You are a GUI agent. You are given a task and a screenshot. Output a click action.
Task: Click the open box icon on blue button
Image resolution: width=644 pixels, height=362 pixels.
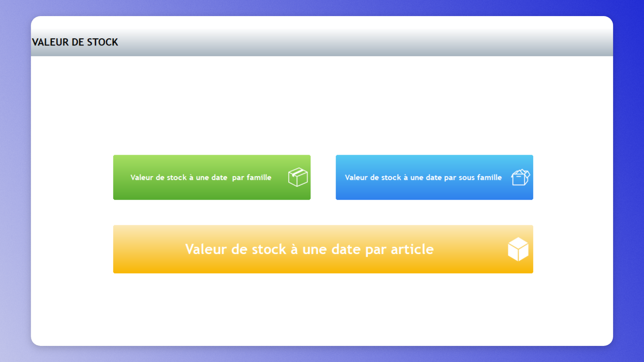520,177
